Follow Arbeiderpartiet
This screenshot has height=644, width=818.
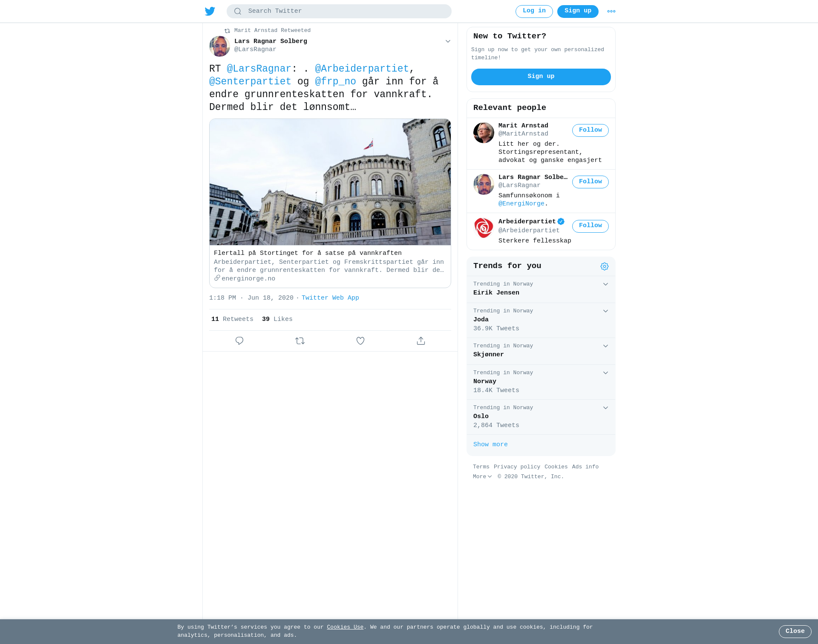(590, 226)
